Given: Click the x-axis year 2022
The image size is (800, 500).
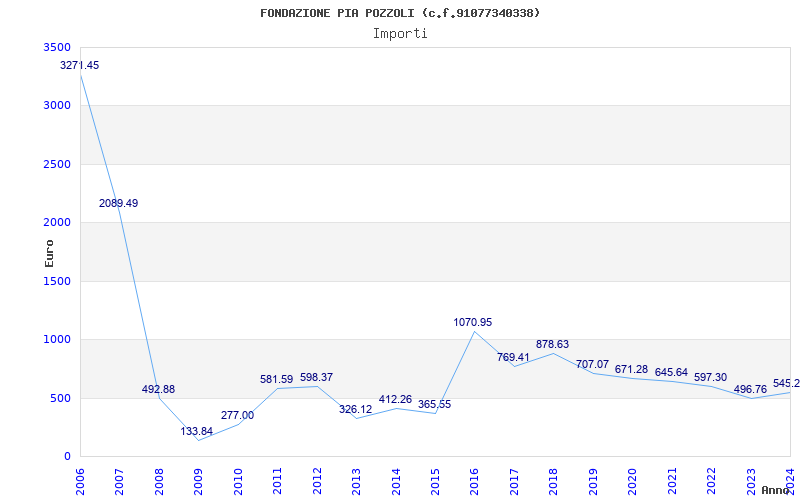Looking at the screenshot, I should tap(711, 480).
